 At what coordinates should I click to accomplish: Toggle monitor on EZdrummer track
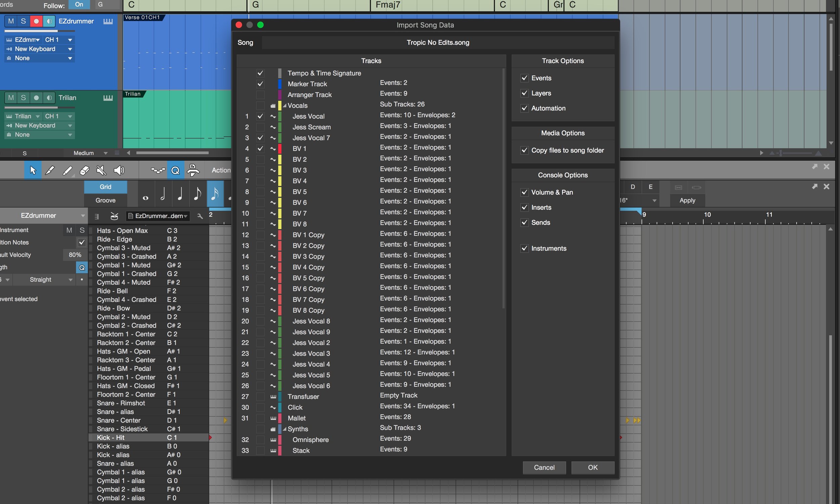49,21
